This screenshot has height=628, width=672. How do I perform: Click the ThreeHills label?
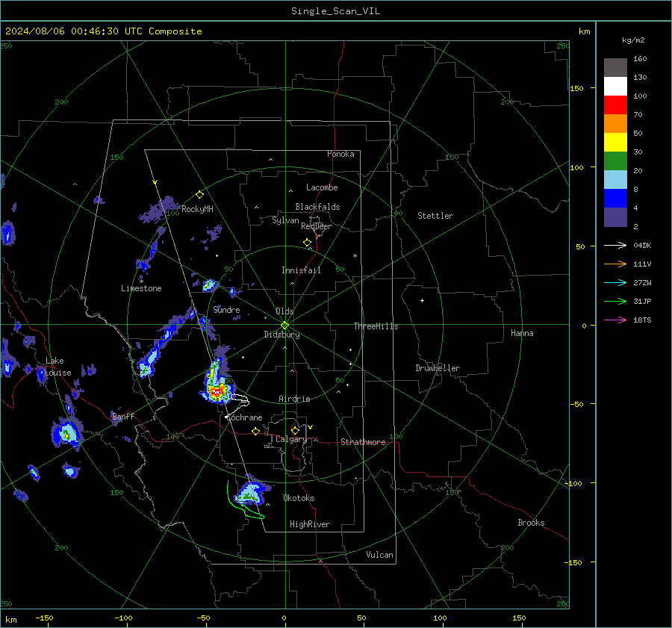(376, 326)
